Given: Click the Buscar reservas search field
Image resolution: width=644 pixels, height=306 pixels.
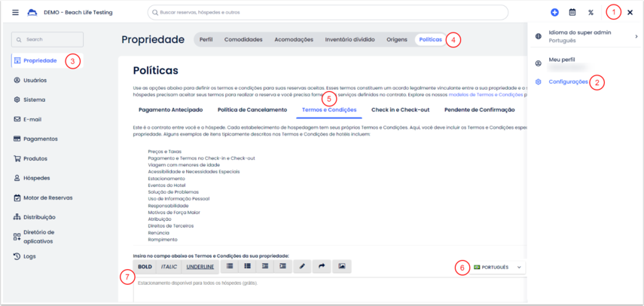Looking at the screenshot, I should pos(328,12).
